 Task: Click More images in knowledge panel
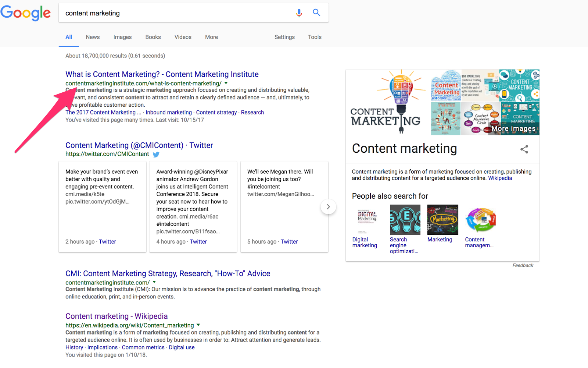[513, 129]
